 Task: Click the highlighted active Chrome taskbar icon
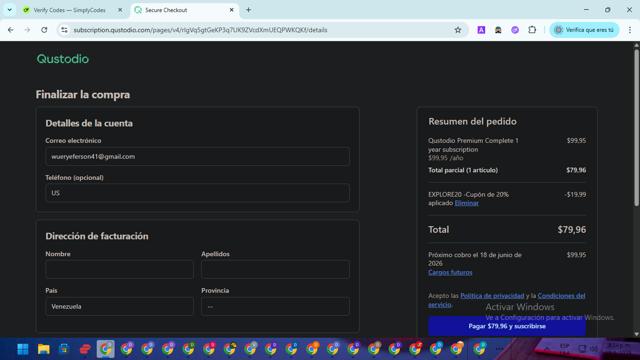[x=105, y=349]
